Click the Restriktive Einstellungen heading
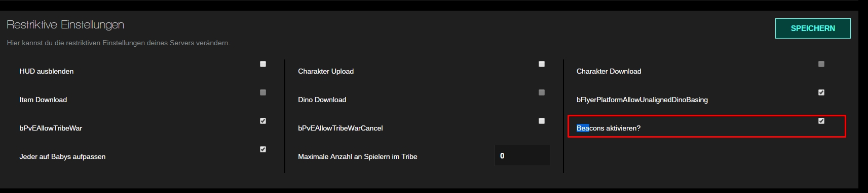This screenshot has height=193, width=868. point(65,25)
